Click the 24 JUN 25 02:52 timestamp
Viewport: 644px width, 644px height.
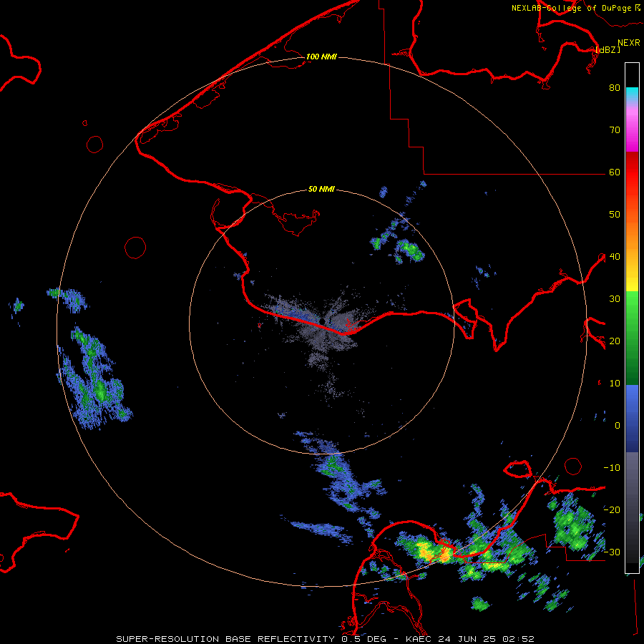point(487,639)
